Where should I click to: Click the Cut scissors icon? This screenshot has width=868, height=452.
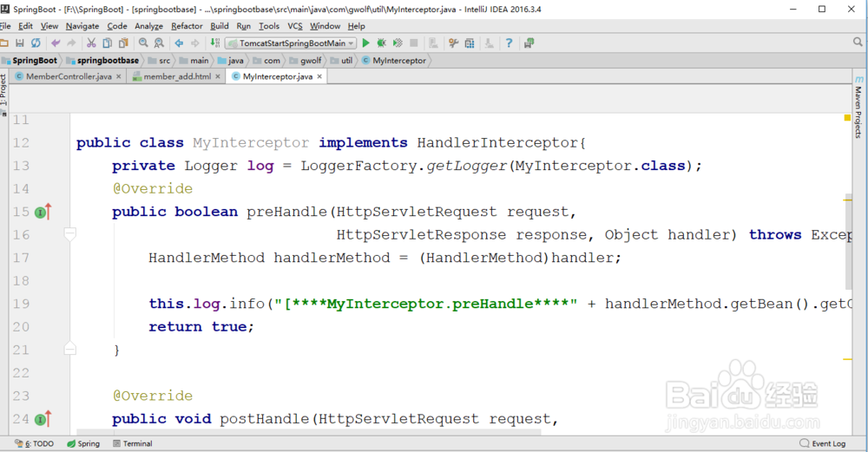coord(91,43)
